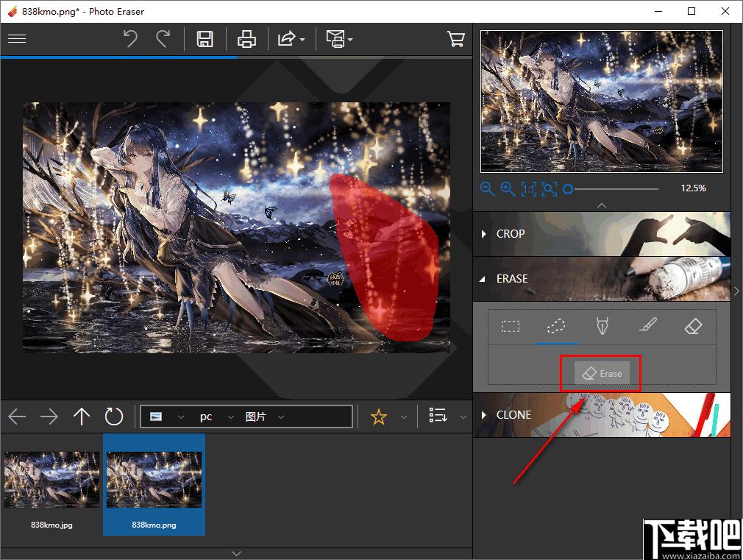Click the zoom slider handle

[568, 190]
